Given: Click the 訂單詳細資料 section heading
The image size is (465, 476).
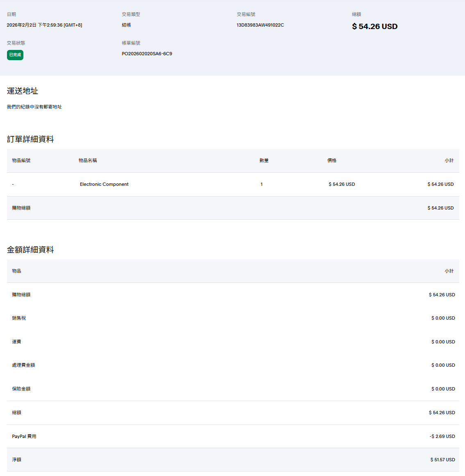Looking at the screenshot, I should (x=30, y=139).
